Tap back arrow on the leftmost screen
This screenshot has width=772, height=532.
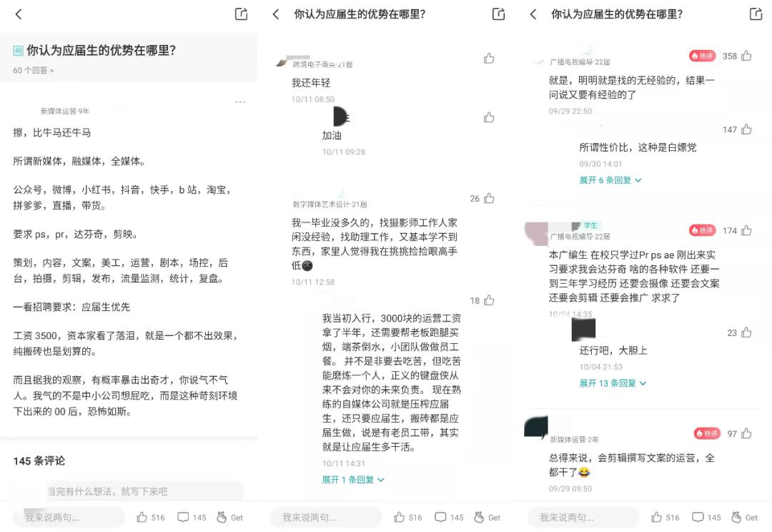[19, 14]
